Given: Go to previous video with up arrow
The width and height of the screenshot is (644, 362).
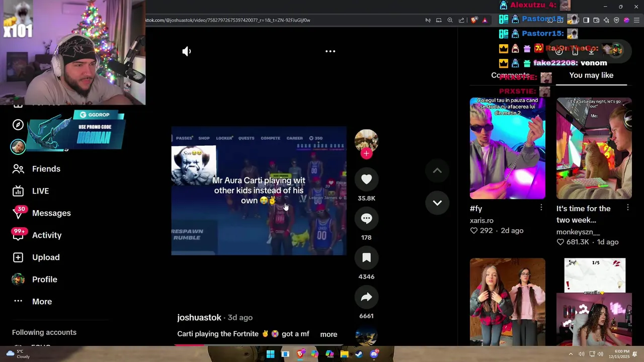Looking at the screenshot, I should pyautogui.click(x=437, y=170).
